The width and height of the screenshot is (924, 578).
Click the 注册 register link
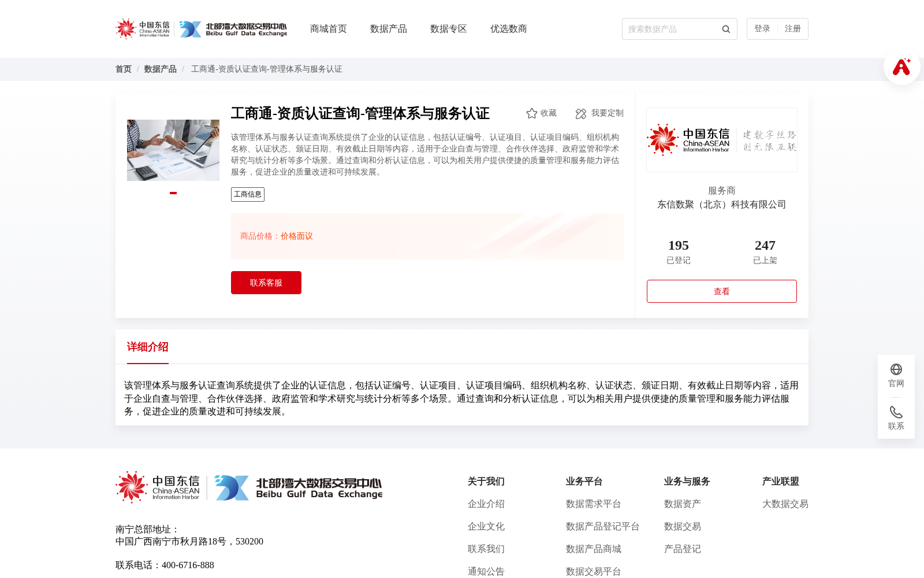[793, 29]
